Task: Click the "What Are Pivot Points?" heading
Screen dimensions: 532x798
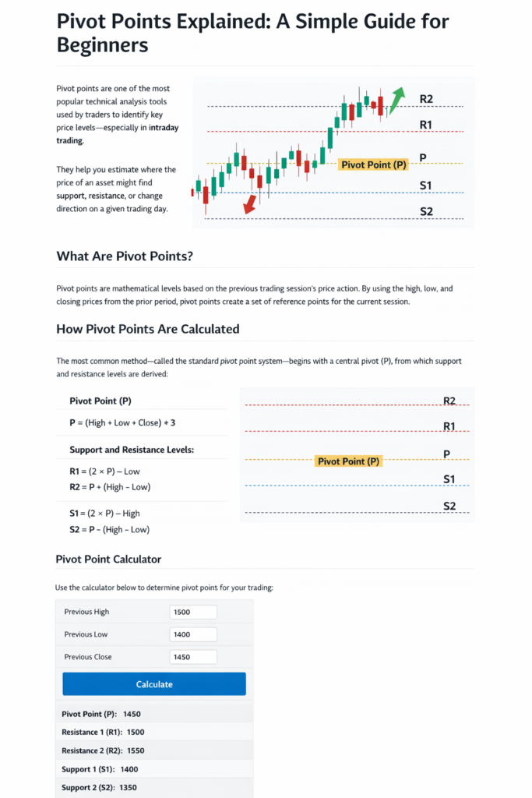Action: (x=125, y=256)
